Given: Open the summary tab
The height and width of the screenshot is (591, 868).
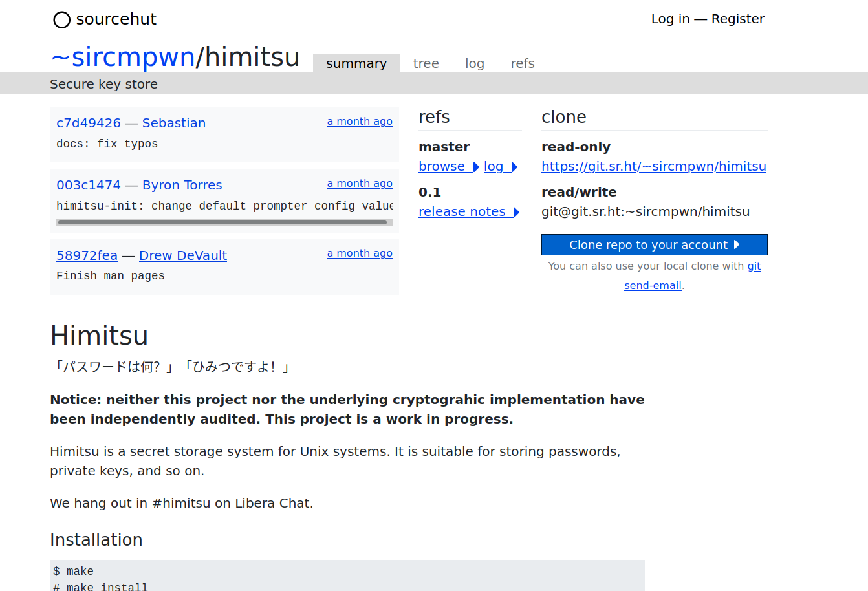Looking at the screenshot, I should coord(356,63).
